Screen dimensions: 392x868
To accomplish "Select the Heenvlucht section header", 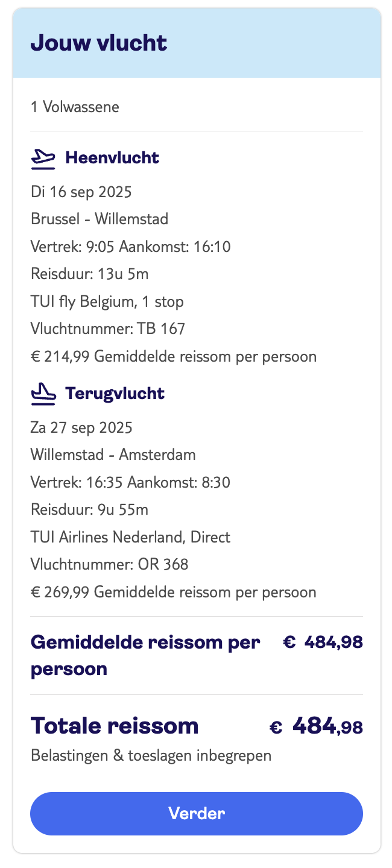I will click(x=111, y=157).
